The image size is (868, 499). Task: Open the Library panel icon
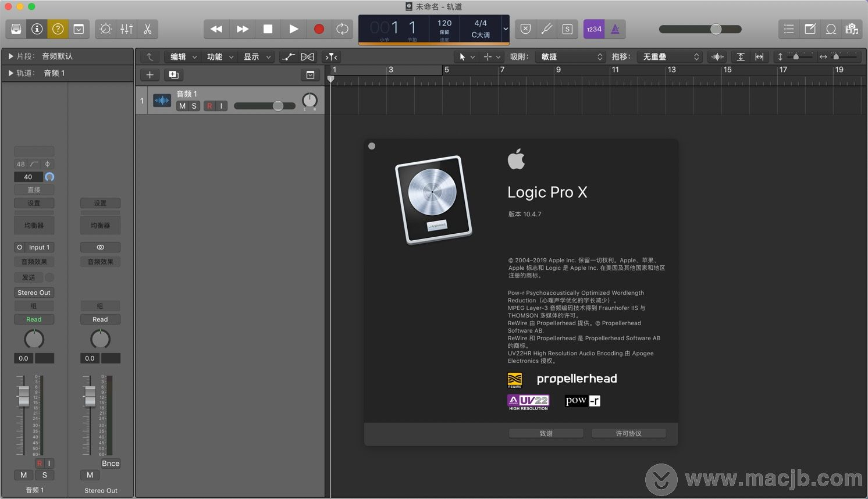pos(16,29)
